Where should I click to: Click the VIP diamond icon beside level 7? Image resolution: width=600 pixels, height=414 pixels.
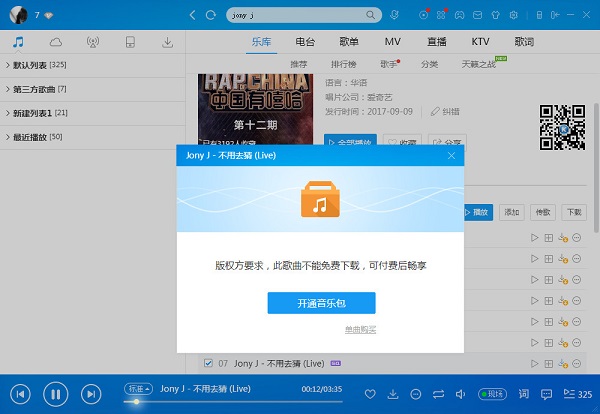pos(49,15)
